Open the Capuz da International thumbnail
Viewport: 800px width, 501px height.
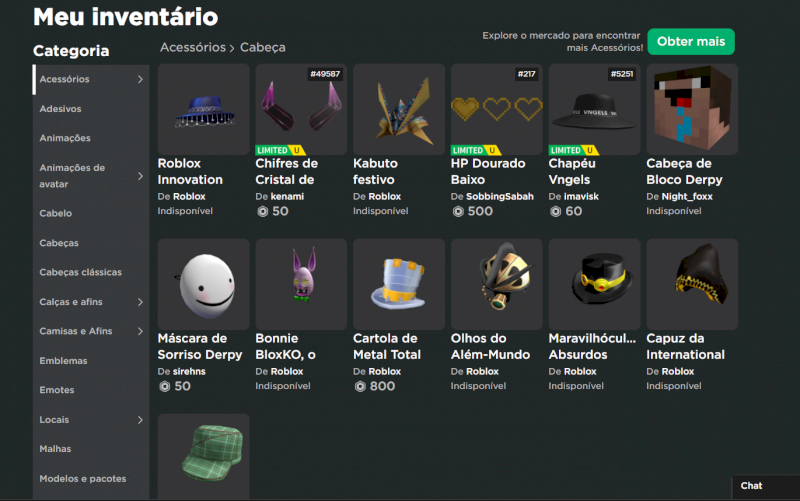[x=692, y=284]
